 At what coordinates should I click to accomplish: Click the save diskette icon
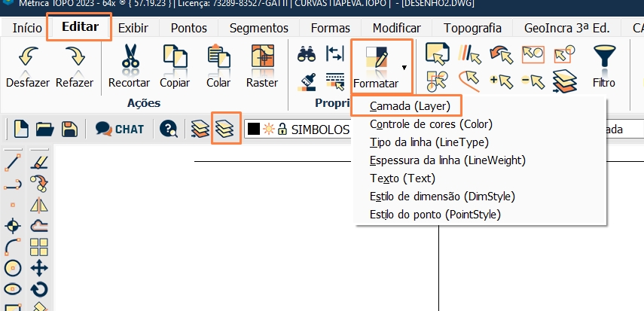(69, 129)
